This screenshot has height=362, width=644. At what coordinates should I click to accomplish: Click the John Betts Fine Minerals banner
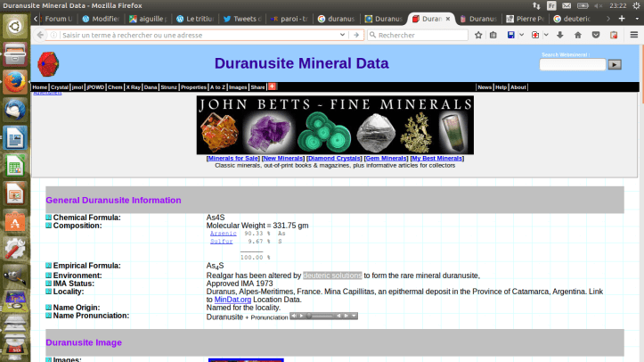coord(335,126)
